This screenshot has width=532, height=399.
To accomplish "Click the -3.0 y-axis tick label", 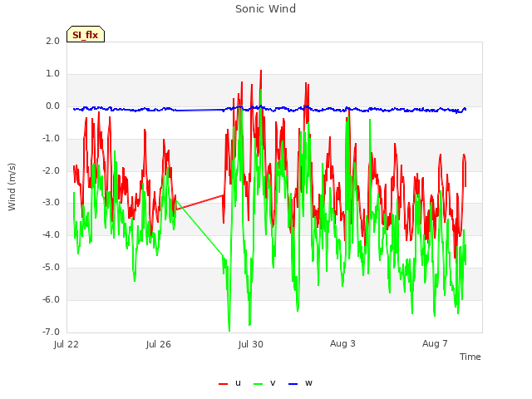I will (x=51, y=203).
